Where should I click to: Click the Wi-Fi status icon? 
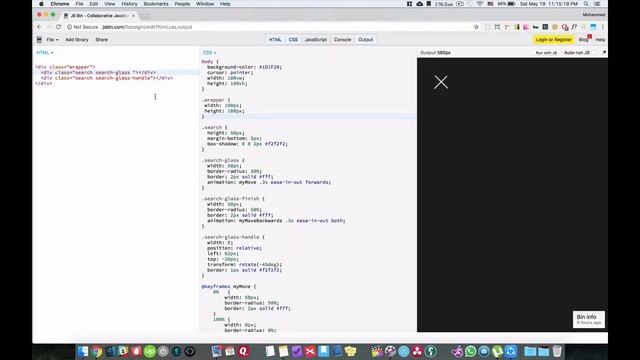click(x=480, y=4)
